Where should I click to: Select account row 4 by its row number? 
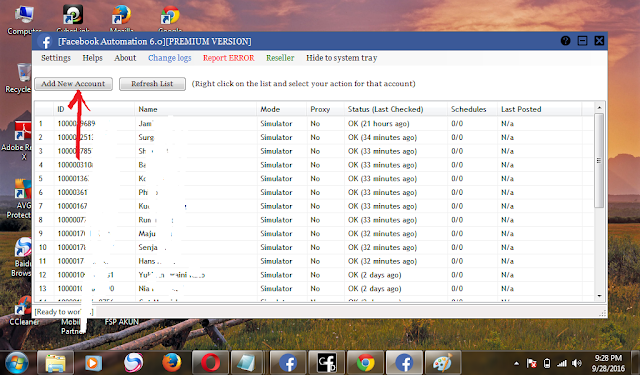tap(40, 165)
